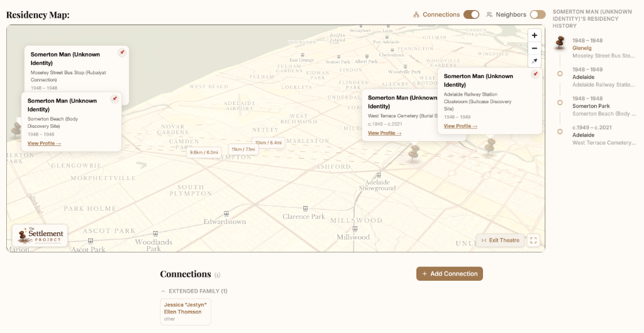Click the Residency Map heading
Viewport: 644px width, 333px height.
pos(38,15)
